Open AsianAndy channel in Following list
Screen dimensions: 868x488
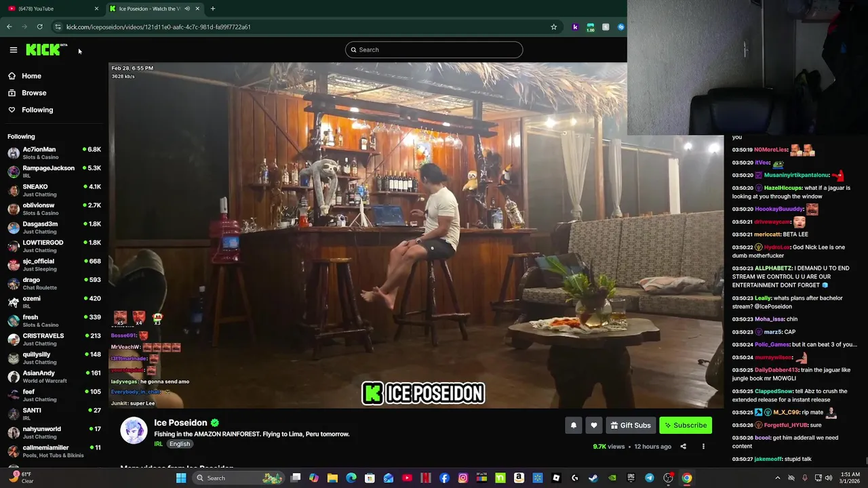54,377
